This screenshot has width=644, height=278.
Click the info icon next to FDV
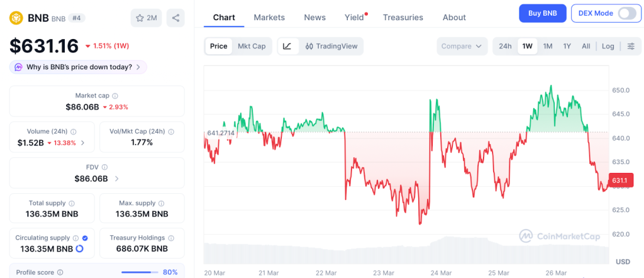(x=104, y=167)
